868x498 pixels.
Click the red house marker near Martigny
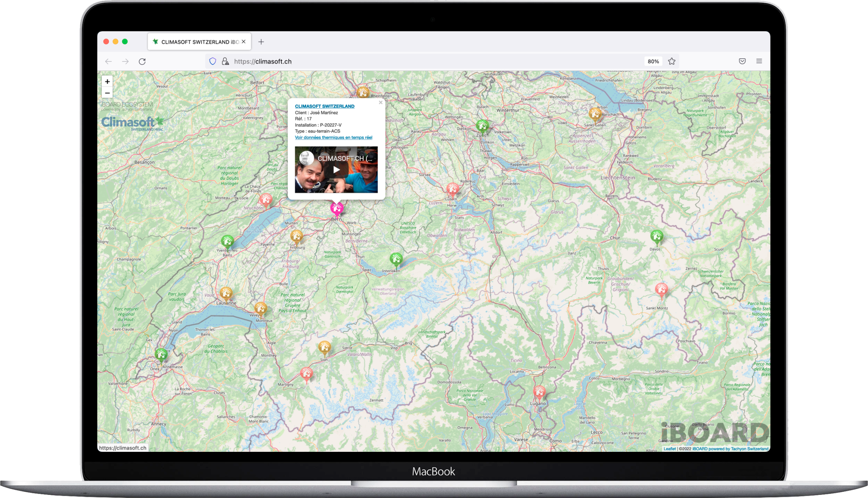point(306,374)
